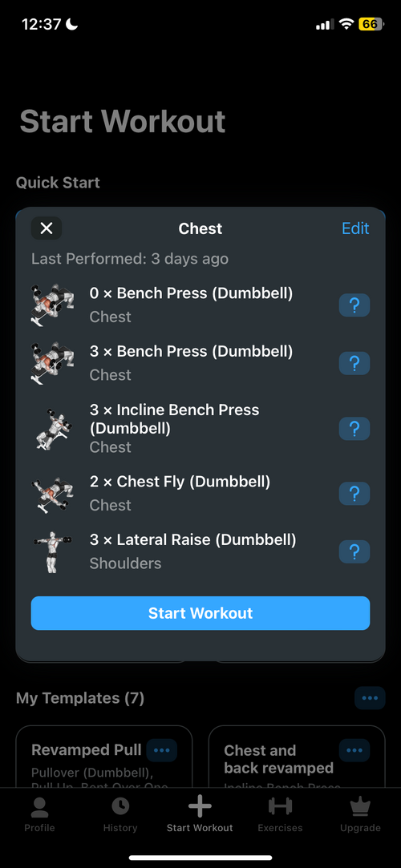Viewport: 401px width, 868px height.
Task: Go to the Profile tab
Action: (x=39, y=814)
